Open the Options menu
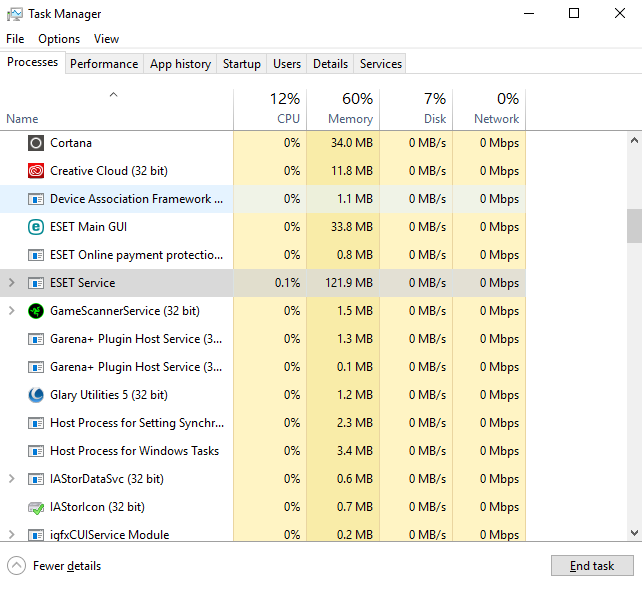The image size is (642, 589). (59, 39)
